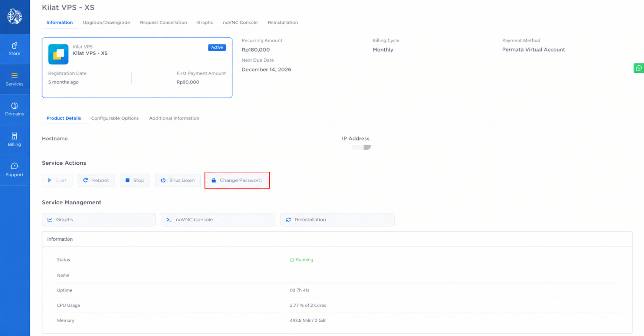Image resolution: width=644 pixels, height=336 pixels.
Task: Click next due date December 14, 2026
Action: 266,69
